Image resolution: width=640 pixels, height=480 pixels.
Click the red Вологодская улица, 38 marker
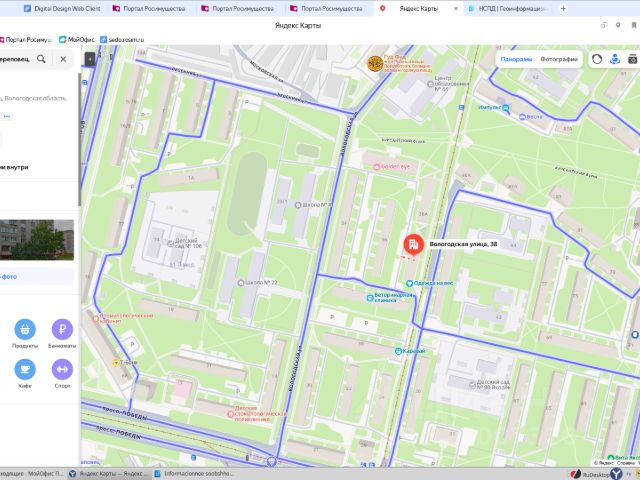(413, 244)
